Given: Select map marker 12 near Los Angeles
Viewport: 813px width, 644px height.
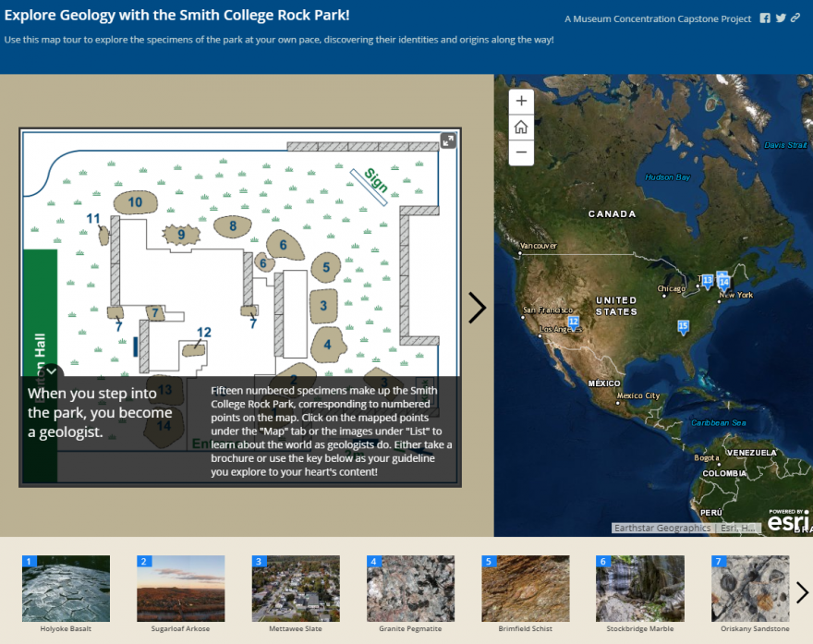Looking at the screenshot, I should click(573, 322).
